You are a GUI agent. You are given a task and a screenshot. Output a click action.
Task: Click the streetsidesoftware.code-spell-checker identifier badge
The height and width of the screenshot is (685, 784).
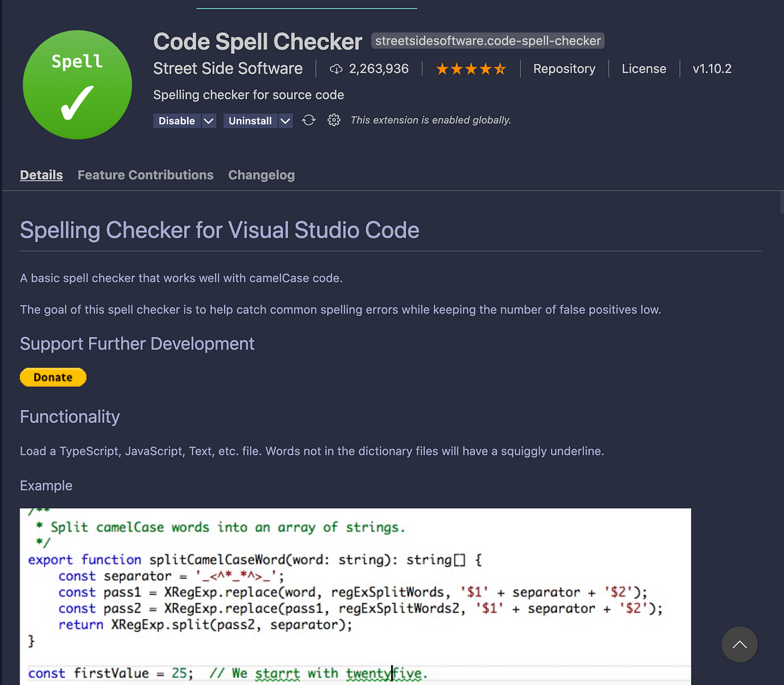pyautogui.click(x=488, y=41)
